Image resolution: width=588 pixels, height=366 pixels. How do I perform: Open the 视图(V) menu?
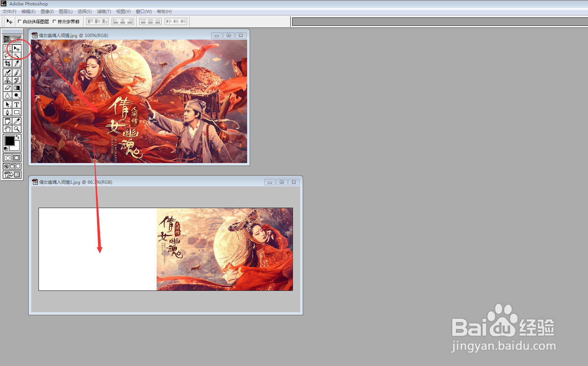pyautogui.click(x=123, y=12)
